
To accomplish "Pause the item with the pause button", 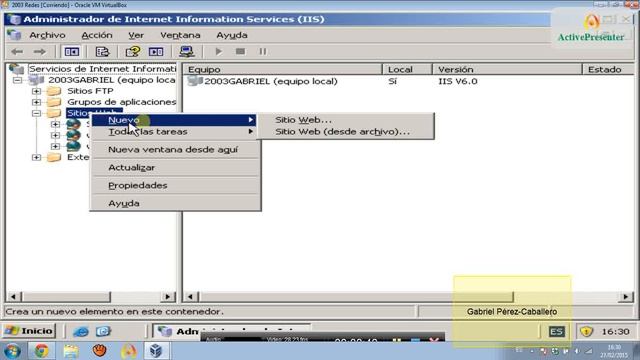I will click(x=262, y=51).
